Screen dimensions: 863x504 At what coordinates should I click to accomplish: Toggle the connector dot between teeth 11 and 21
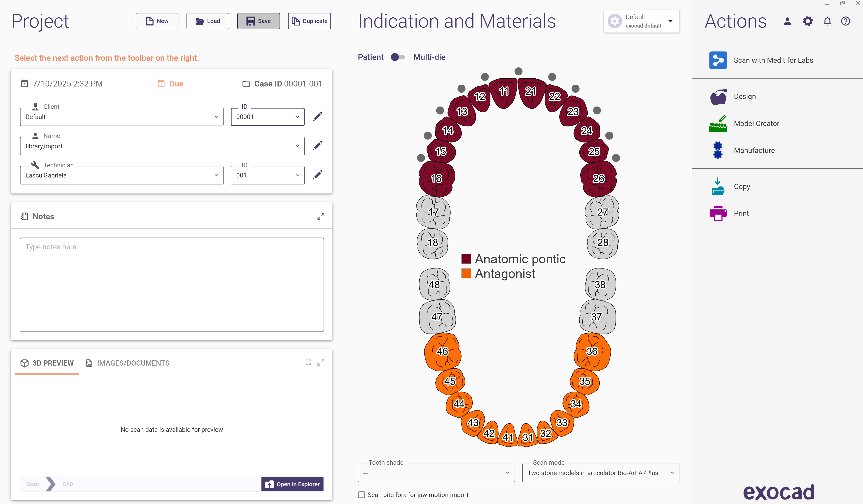coord(518,71)
